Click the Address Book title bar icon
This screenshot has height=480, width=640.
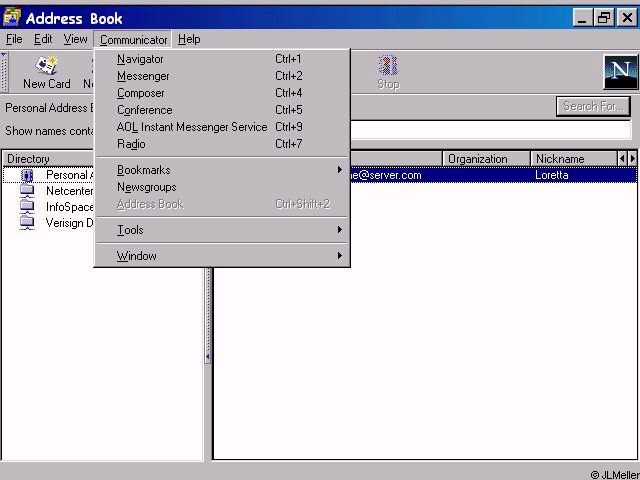coord(11,17)
